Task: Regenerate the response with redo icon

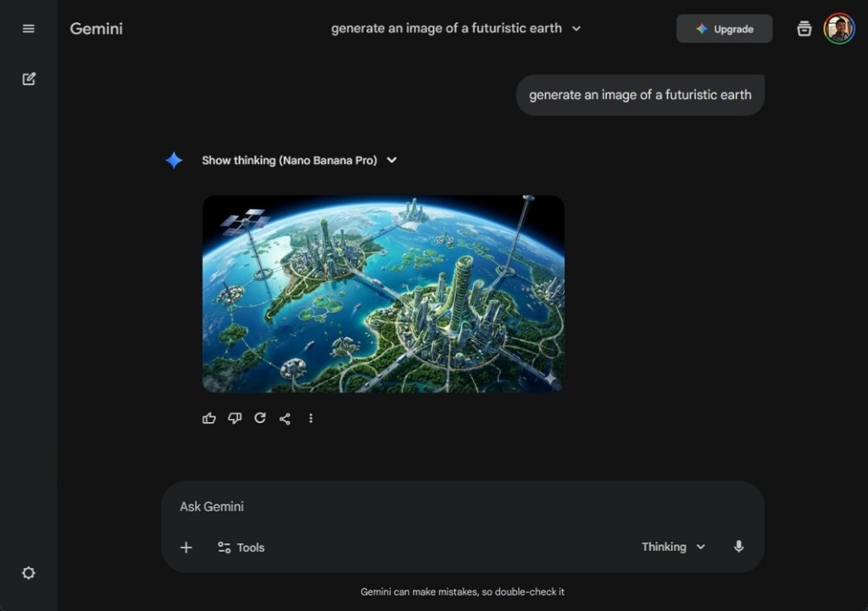Action: coord(260,418)
